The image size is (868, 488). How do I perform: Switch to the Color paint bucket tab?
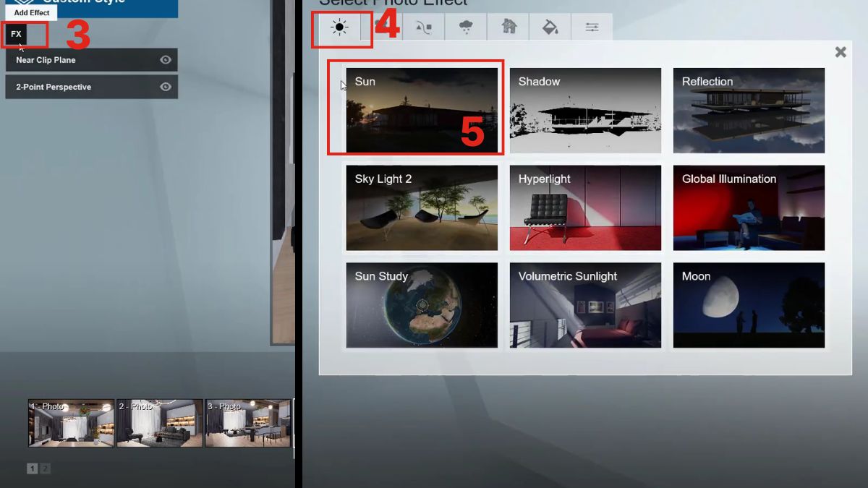[x=550, y=27]
